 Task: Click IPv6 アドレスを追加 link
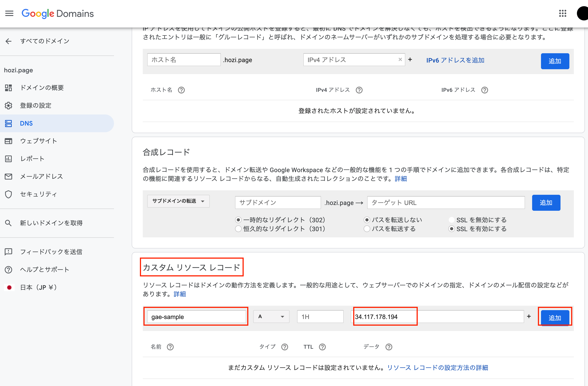(455, 60)
